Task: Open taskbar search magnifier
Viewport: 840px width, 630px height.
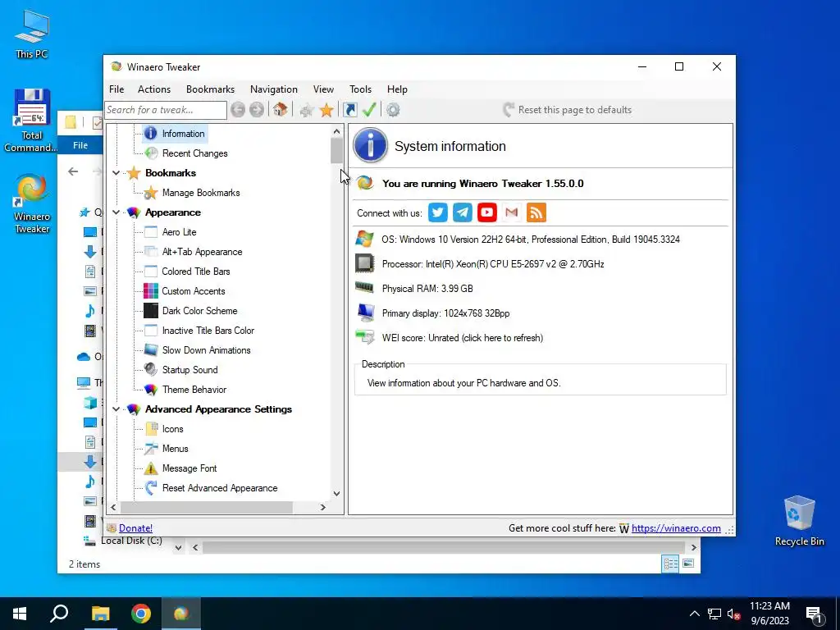Action: (59, 614)
